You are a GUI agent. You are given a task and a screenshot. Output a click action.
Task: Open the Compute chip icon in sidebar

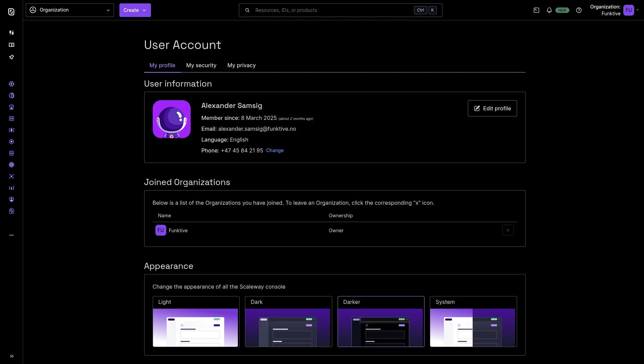point(12,84)
